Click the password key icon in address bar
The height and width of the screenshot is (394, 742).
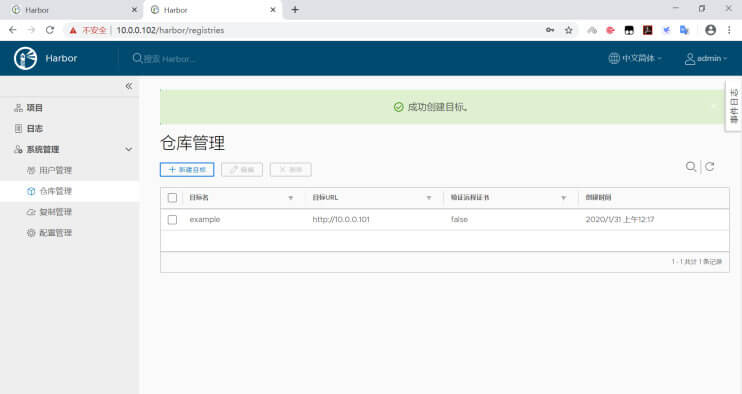[550, 30]
